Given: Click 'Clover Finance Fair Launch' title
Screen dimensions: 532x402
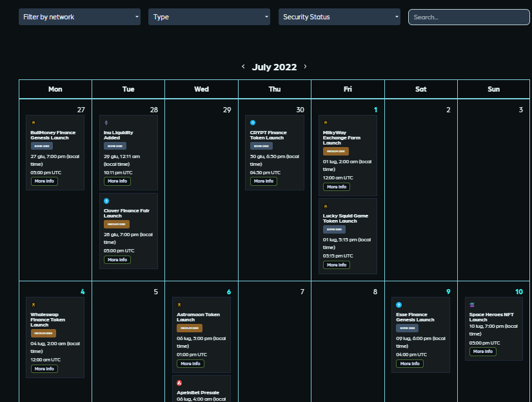Looking at the screenshot, I should tap(126, 213).
